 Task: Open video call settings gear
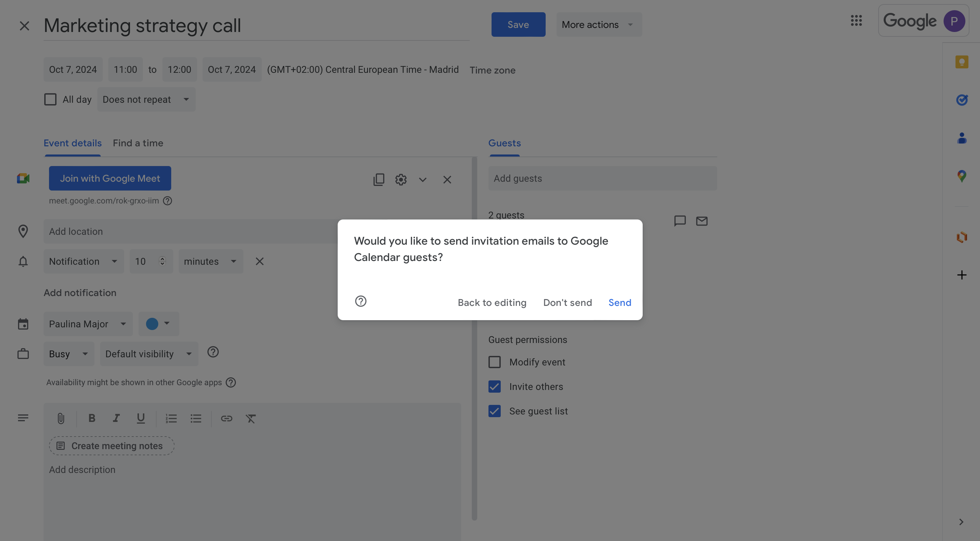pyautogui.click(x=401, y=179)
